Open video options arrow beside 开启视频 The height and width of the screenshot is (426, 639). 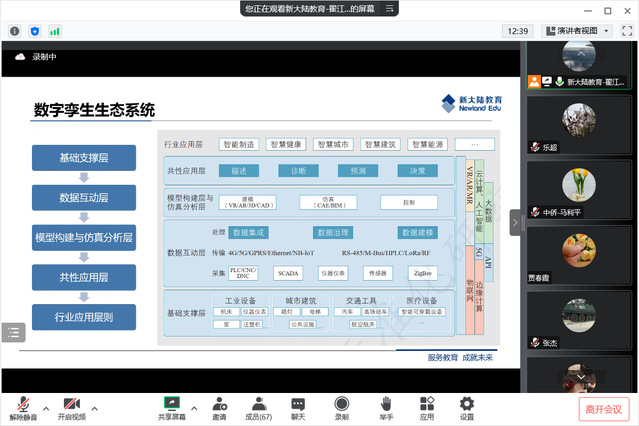click(x=95, y=407)
